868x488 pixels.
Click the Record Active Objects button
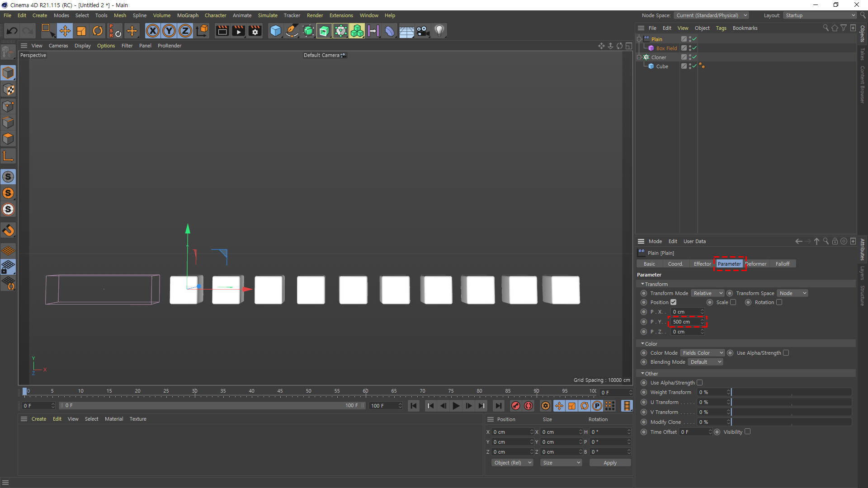(x=515, y=406)
